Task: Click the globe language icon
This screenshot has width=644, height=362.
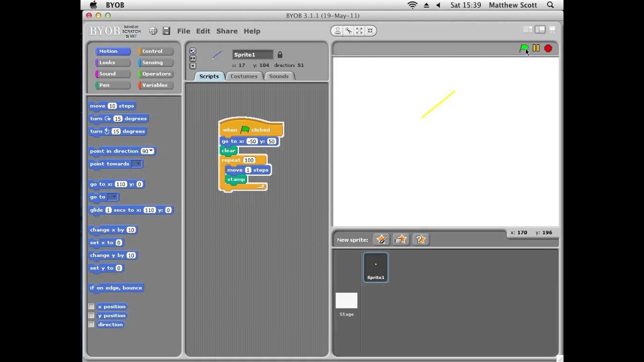Action: point(153,31)
